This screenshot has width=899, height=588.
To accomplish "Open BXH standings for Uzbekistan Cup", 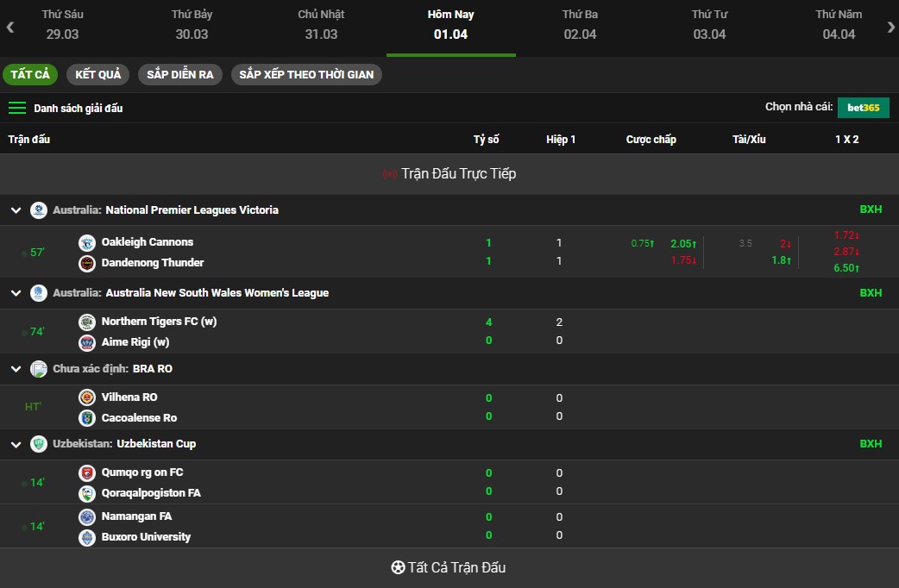I will coord(871,444).
